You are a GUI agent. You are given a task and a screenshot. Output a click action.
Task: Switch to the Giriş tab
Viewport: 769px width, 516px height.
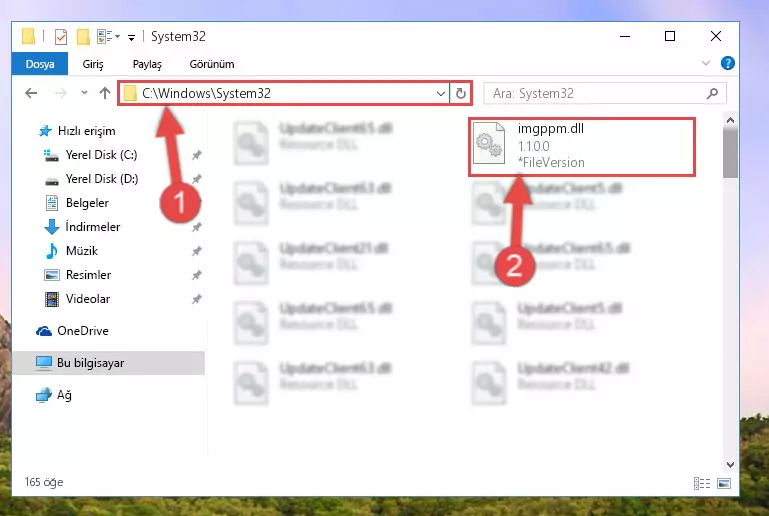[93, 64]
